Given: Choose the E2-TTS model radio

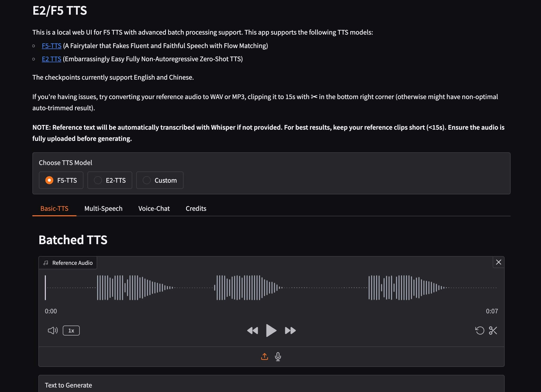Looking at the screenshot, I should click(x=110, y=180).
